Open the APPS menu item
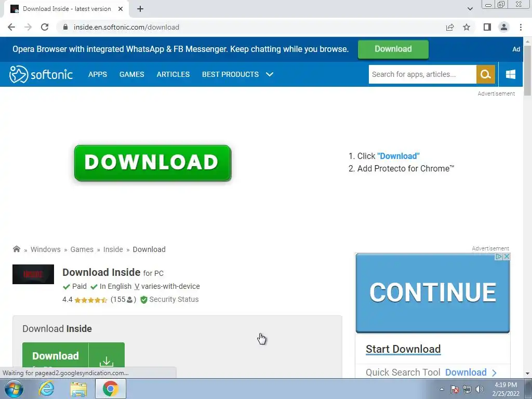Screen dimensions: 532x399 click(x=98, y=74)
